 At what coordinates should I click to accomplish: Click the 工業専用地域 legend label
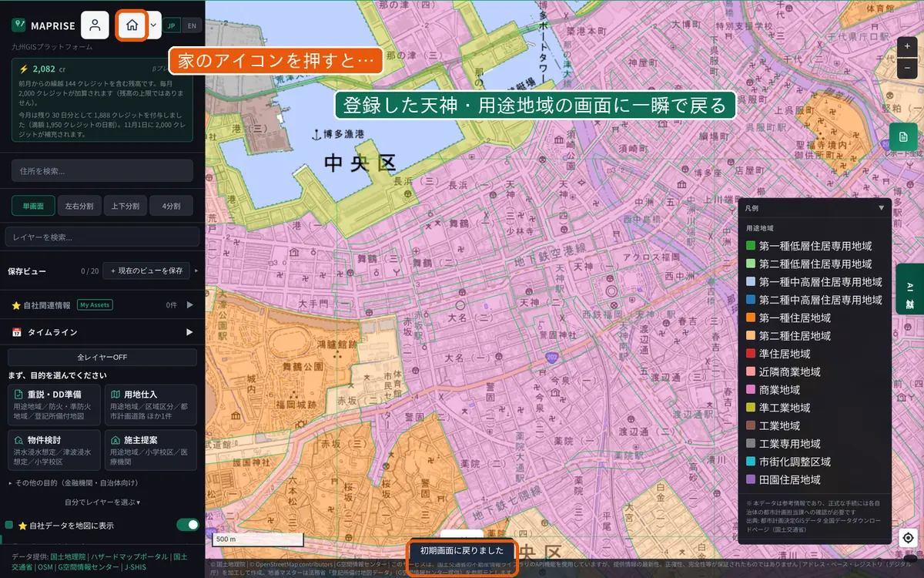point(789,444)
